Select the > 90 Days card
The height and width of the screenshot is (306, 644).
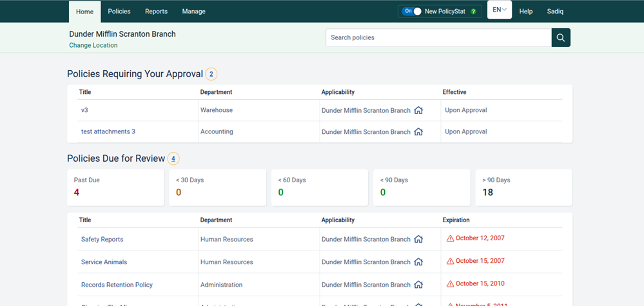click(523, 187)
